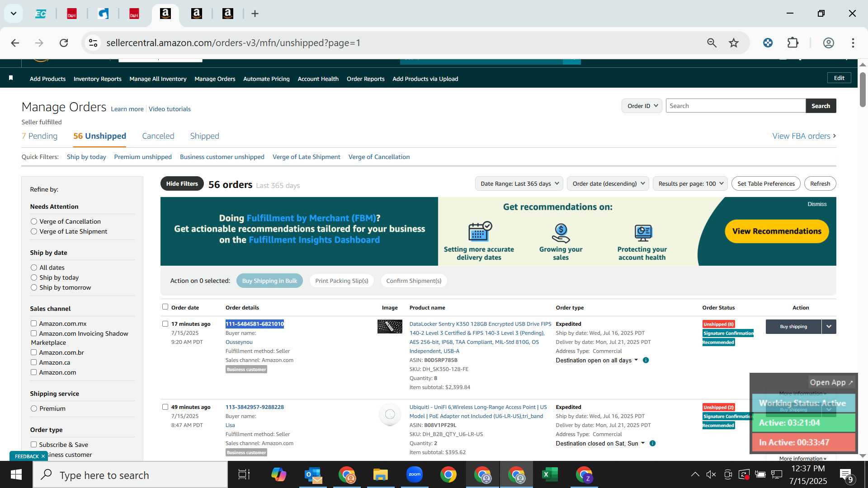Open Automate Pricing menu item
Screen dimensions: 868x488
(266, 79)
